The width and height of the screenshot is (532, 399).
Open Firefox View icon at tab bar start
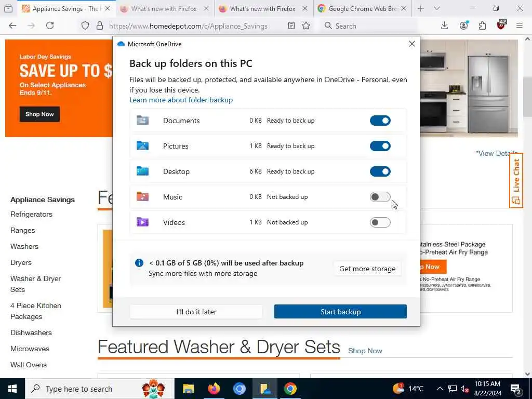pos(8,8)
